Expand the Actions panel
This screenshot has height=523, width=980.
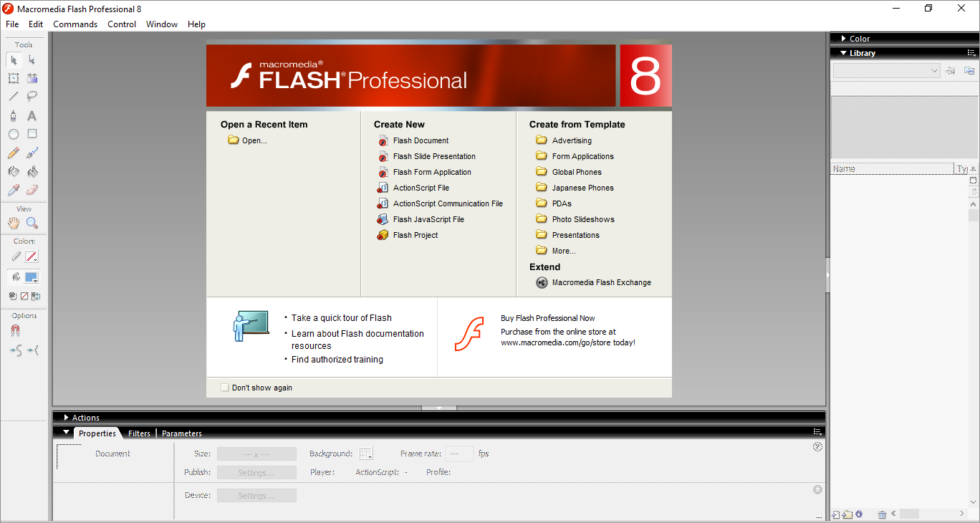tap(66, 418)
